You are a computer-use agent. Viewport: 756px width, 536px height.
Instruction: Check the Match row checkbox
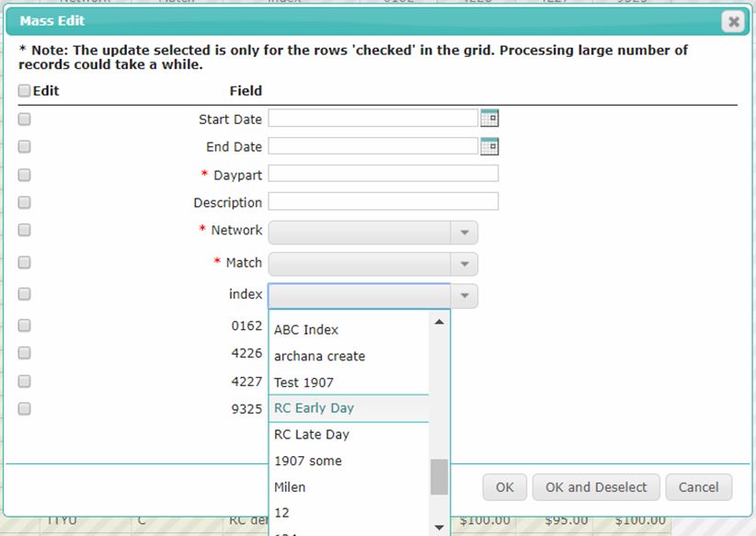pyautogui.click(x=24, y=262)
